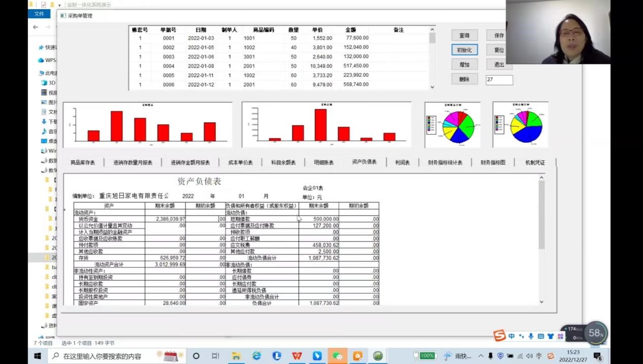The width and height of the screenshot is (643, 364).
Task: Open File Explorer in the taskbar
Action: click(236, 356)
